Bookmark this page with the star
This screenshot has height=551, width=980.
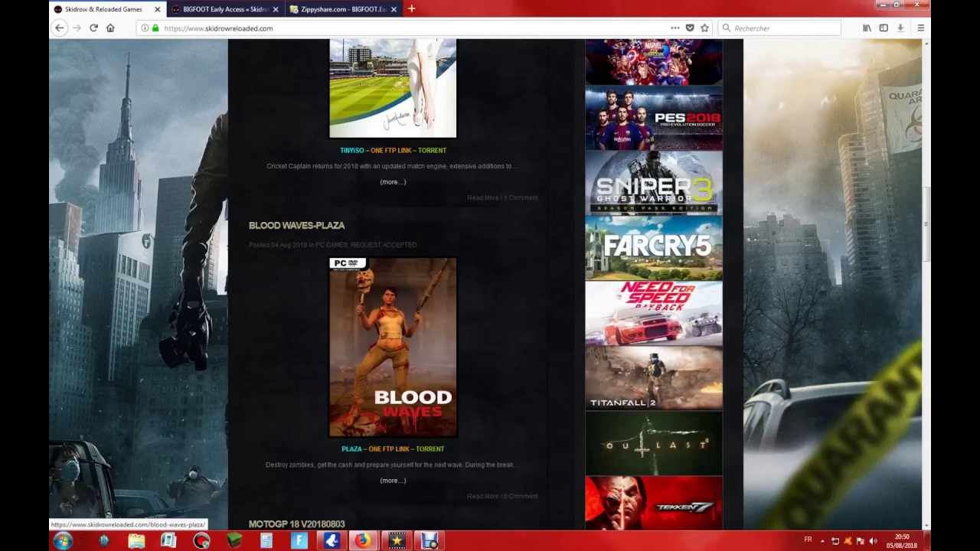(x=704, y=28)
